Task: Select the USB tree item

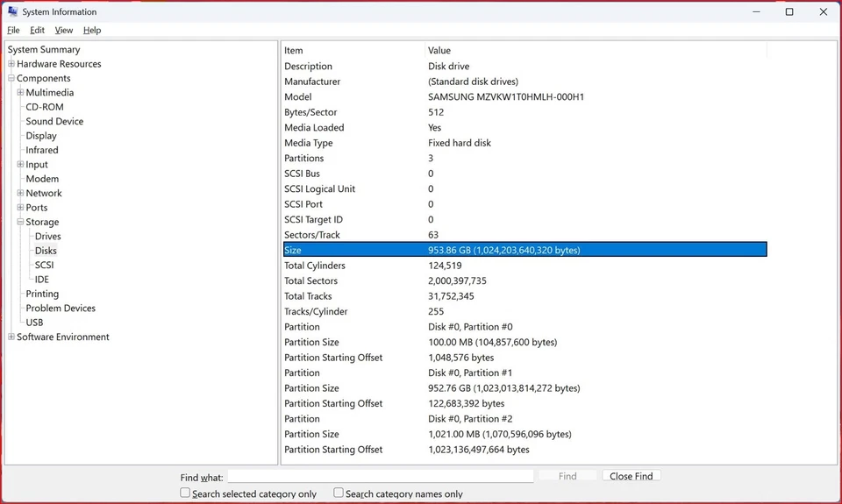Action: 34,322
